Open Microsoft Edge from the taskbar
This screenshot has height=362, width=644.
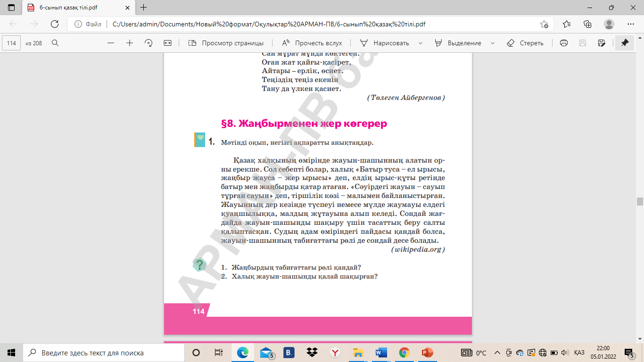(x=243, y=353)
